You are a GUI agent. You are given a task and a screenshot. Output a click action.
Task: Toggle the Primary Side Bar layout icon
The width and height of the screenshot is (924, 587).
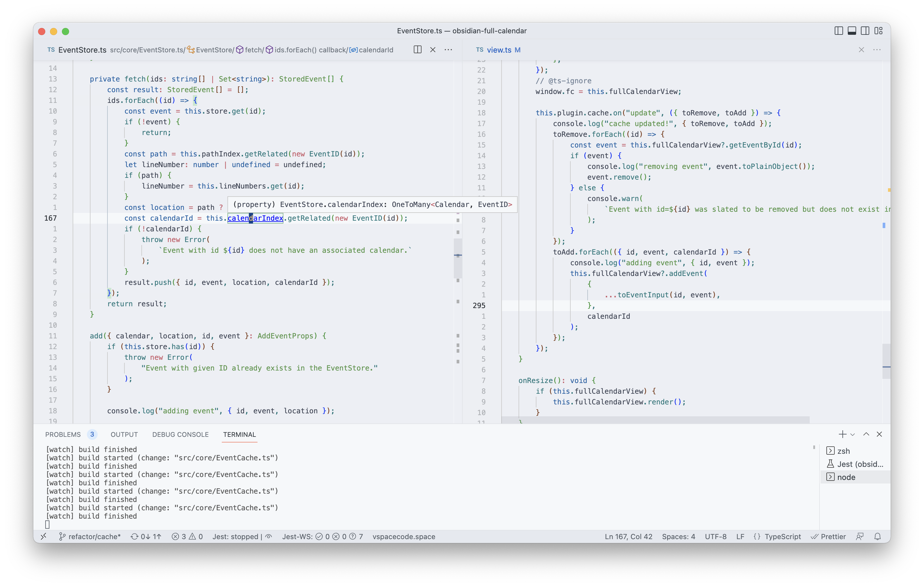pyautogui.click(x=839, y=31)
